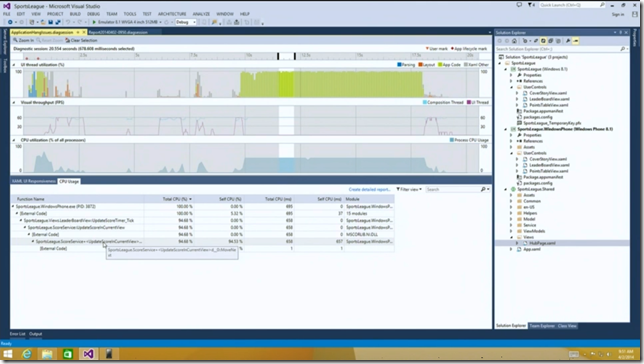Image resolution: width=644 pixels, height=364 pixels.
Task: Click the Properties wrench icon in Solution Explorer
Action: pos(568,41)
